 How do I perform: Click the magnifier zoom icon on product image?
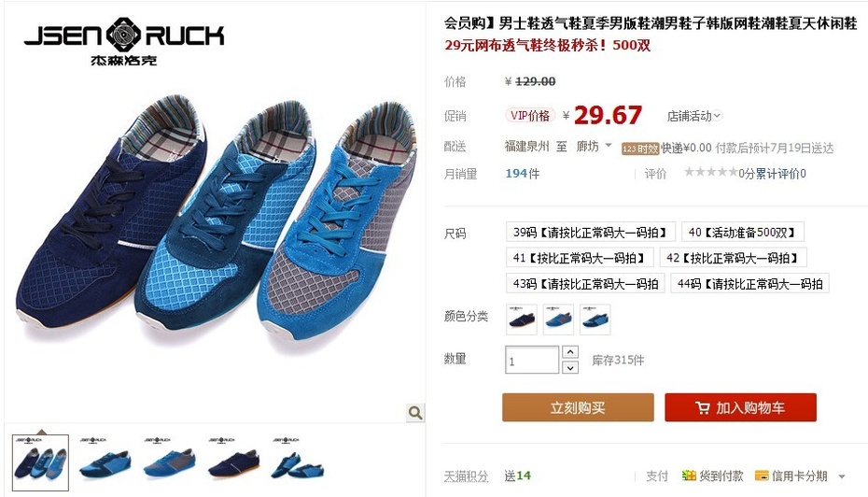point(415,413)
